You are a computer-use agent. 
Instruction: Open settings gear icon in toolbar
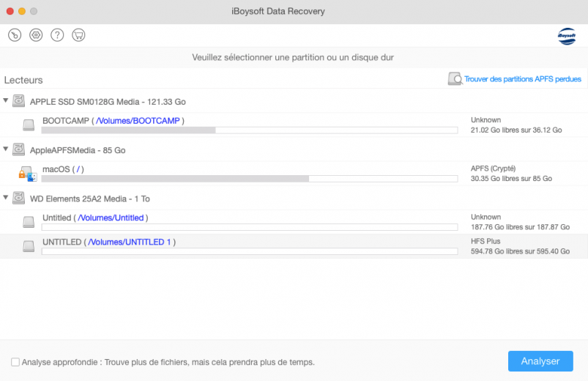(x=36, y=35)
